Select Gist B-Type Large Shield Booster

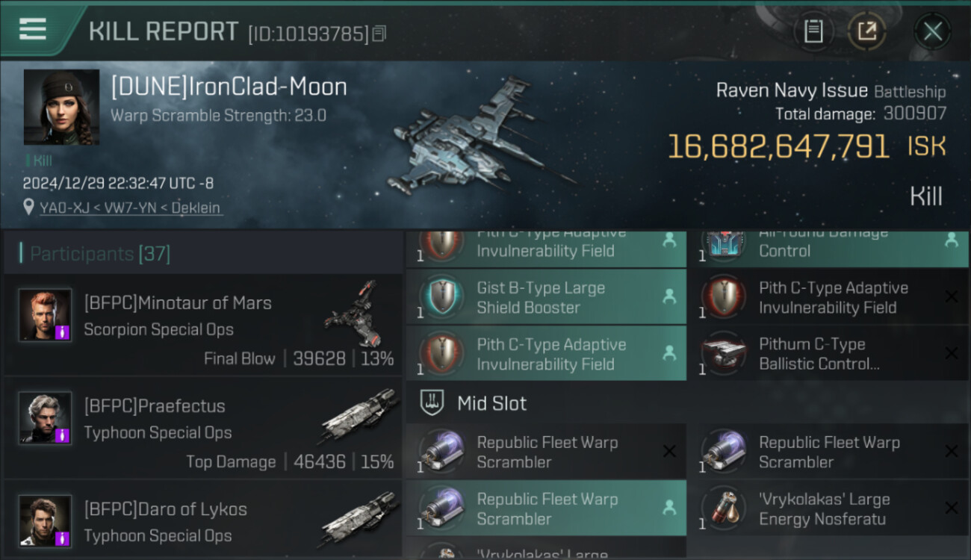tap(541, 297)
